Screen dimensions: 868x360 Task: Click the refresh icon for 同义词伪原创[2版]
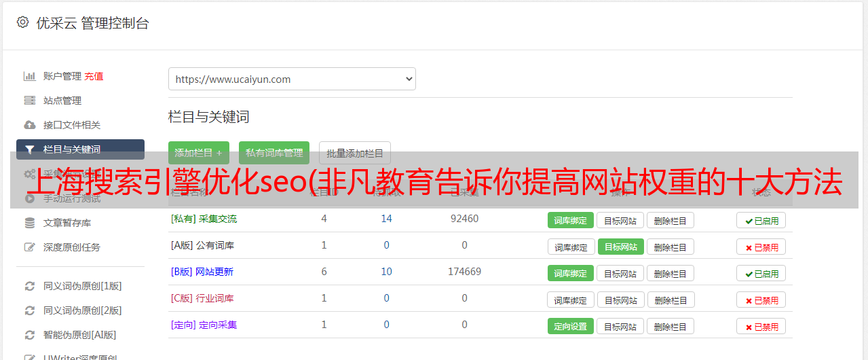click(29, 310)
